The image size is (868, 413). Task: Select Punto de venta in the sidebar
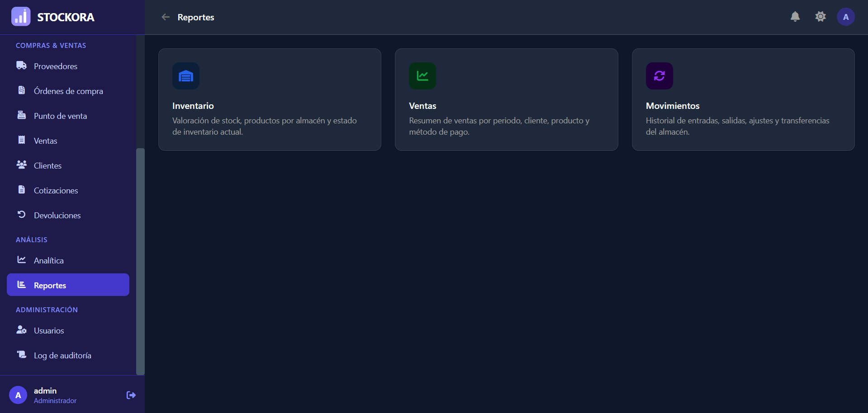tap(68, 116)
